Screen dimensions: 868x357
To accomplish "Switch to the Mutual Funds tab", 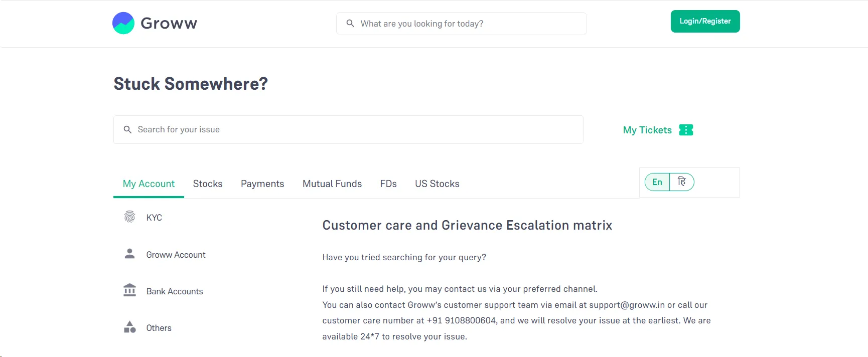I will (332, 184).
